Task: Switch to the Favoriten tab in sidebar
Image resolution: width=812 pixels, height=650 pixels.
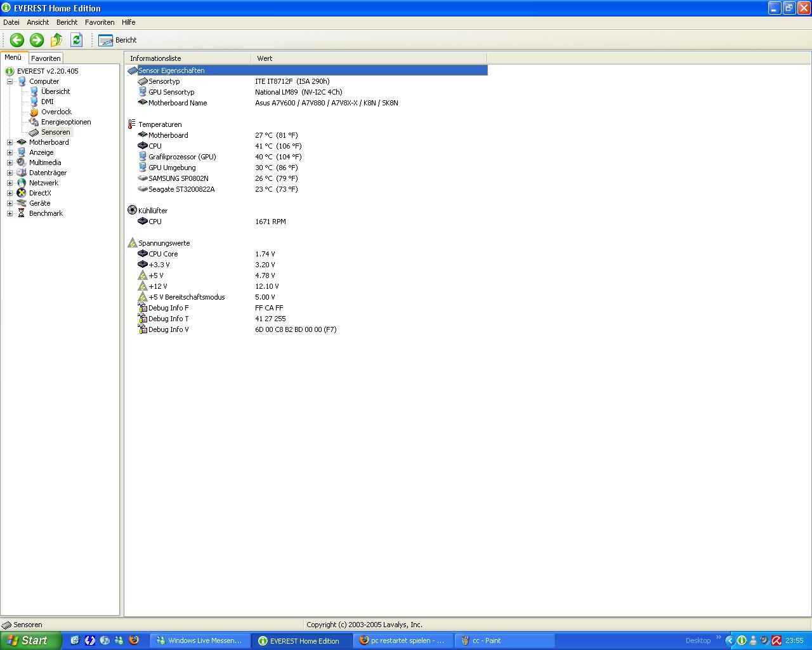Action: pyautogui.click(x=46, y=58)
